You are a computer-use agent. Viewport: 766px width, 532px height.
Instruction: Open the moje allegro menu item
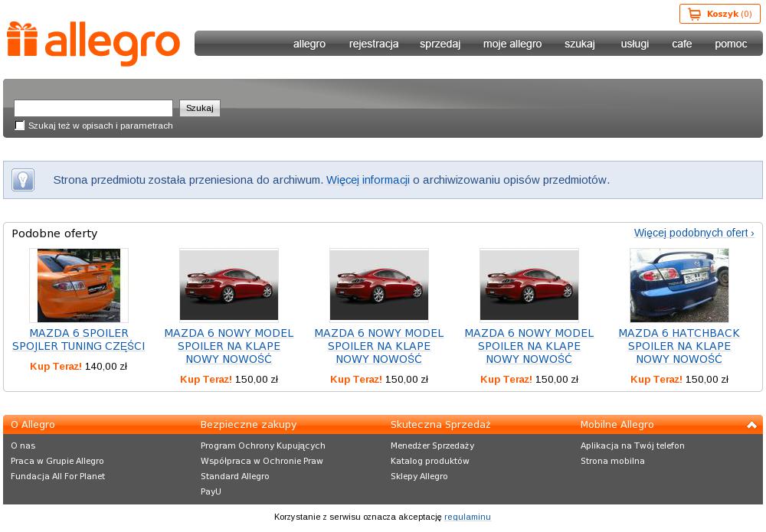(x=512, y=44)
